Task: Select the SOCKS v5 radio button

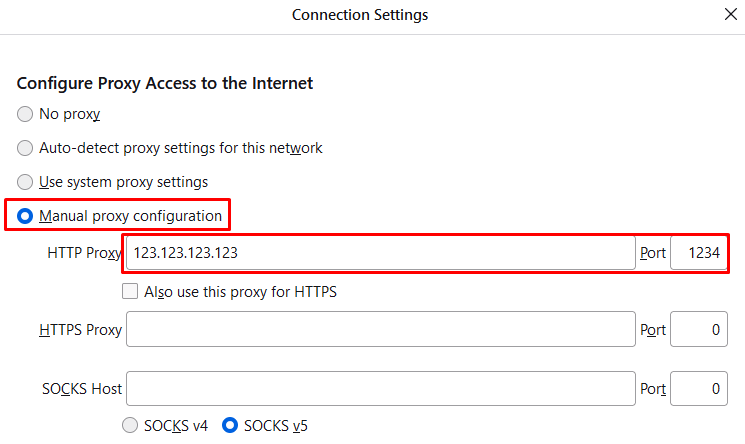Action: point(229,425)
